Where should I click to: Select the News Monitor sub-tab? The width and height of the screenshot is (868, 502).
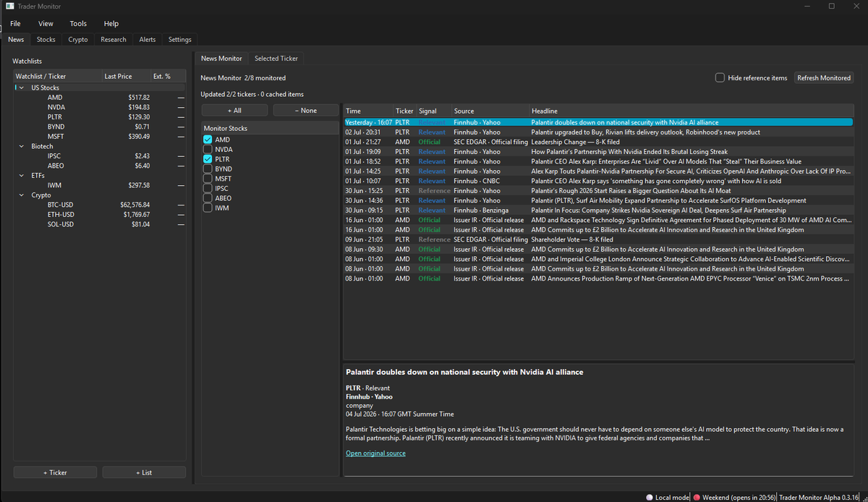point(221,59)
